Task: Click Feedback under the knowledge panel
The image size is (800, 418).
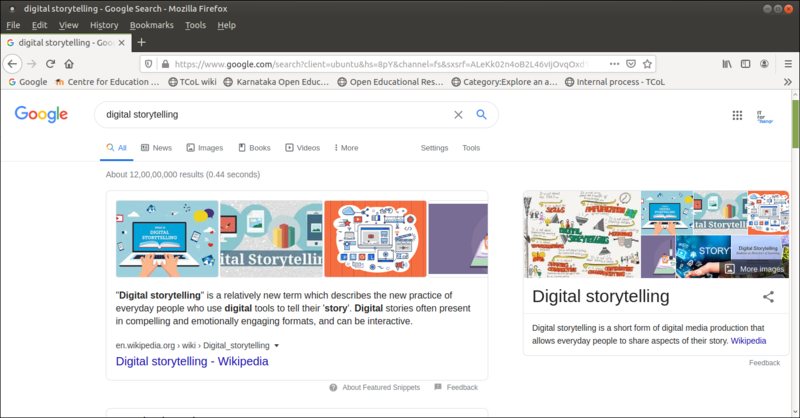Action: click(764, 362)
